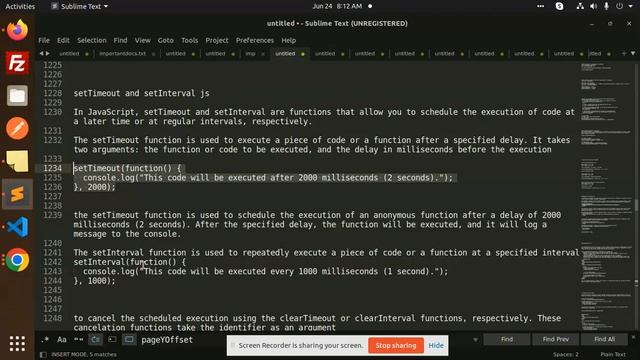Viewport: 640px width, 360px height.
Task: Toggle regular expression search in find panel
Action: (45, 340)
